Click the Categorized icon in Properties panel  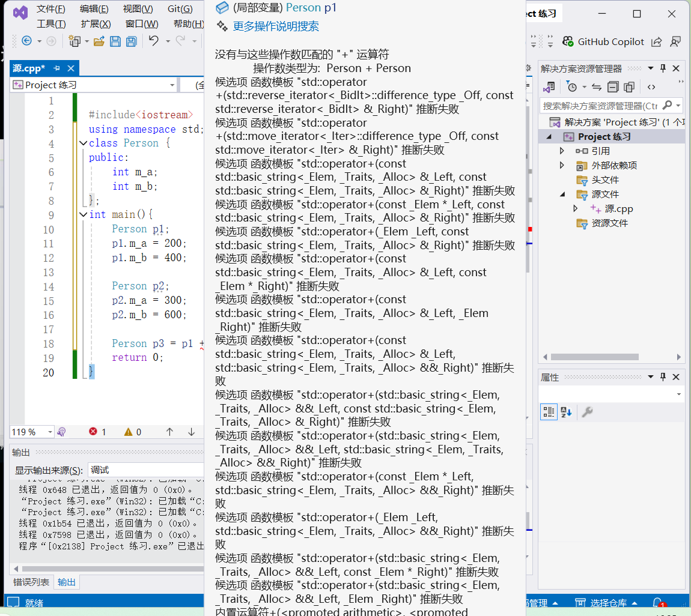point(549,412)
